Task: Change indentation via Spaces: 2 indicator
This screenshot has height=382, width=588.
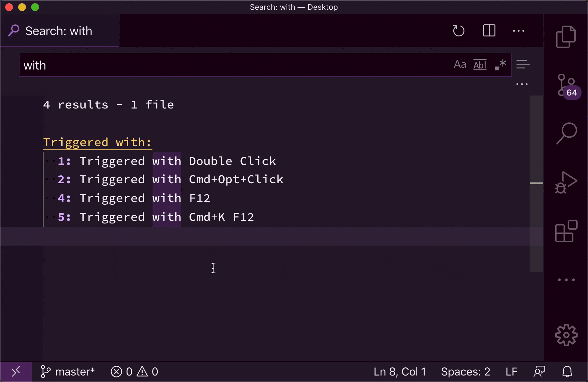Action: point(466,371)
